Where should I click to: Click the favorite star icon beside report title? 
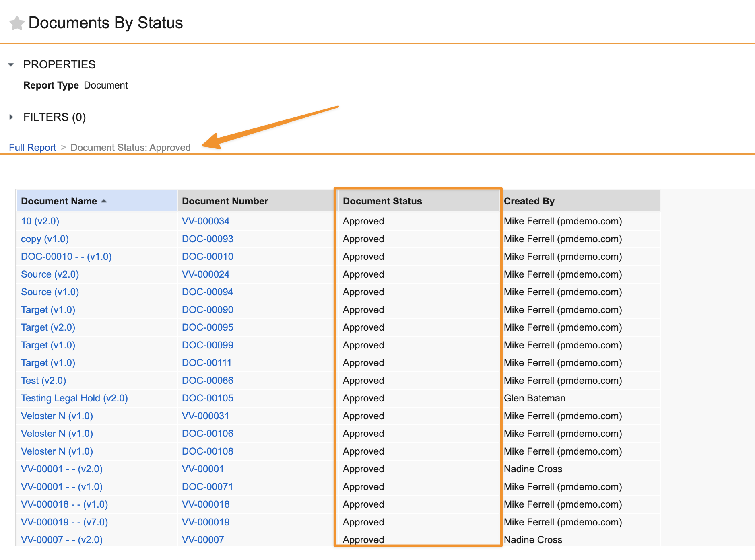17,23
